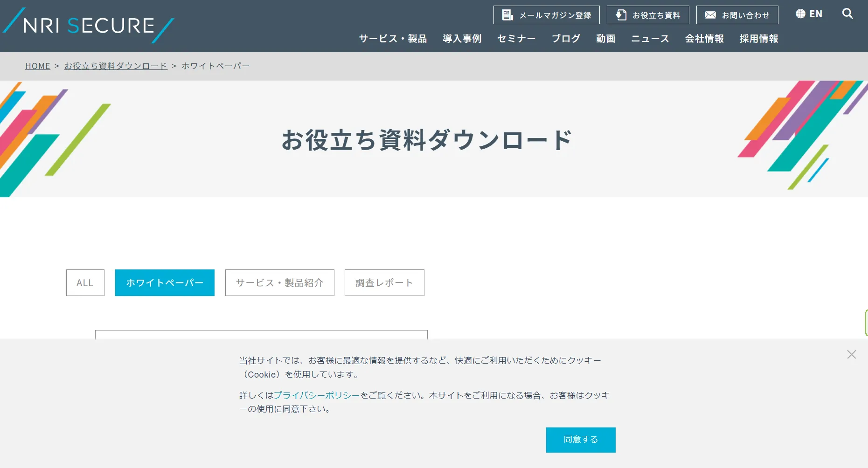
Task: Open ブログ menu item
Action: pyautogui.click(x=566, y=39)
